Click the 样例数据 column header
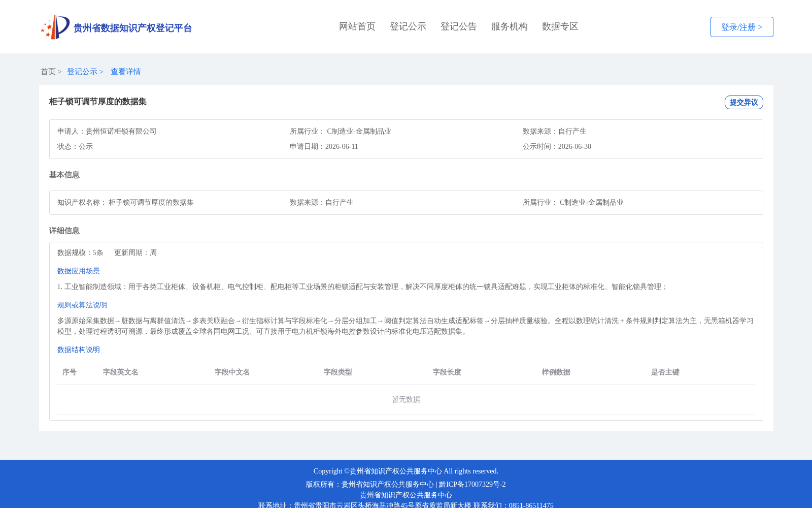 coord(556,372)
